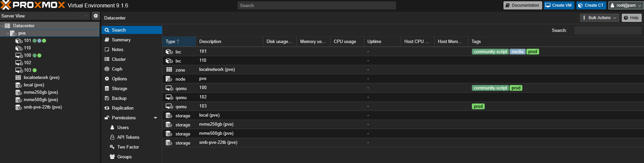Collapse the Permissions submenu arrow
This screenshot has width=644, height=163.
[156, 118]
